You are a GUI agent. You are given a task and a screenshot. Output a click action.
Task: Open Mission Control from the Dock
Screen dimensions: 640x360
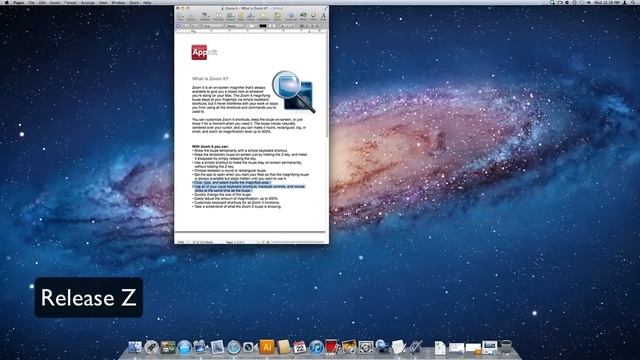[168, 347]
